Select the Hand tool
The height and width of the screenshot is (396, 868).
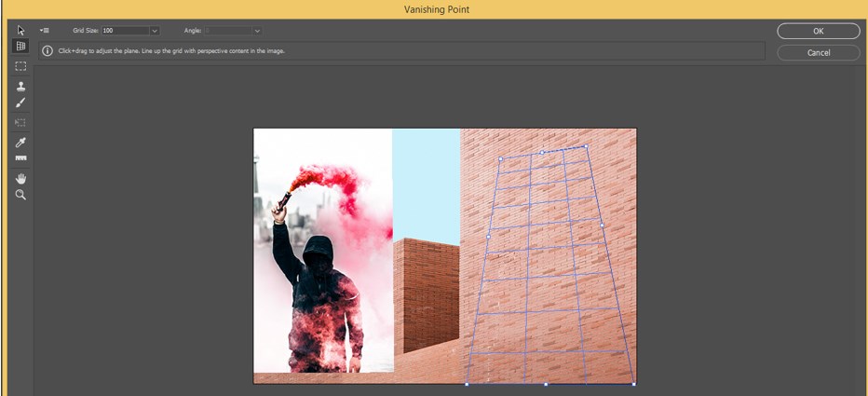tap(20, 178)
